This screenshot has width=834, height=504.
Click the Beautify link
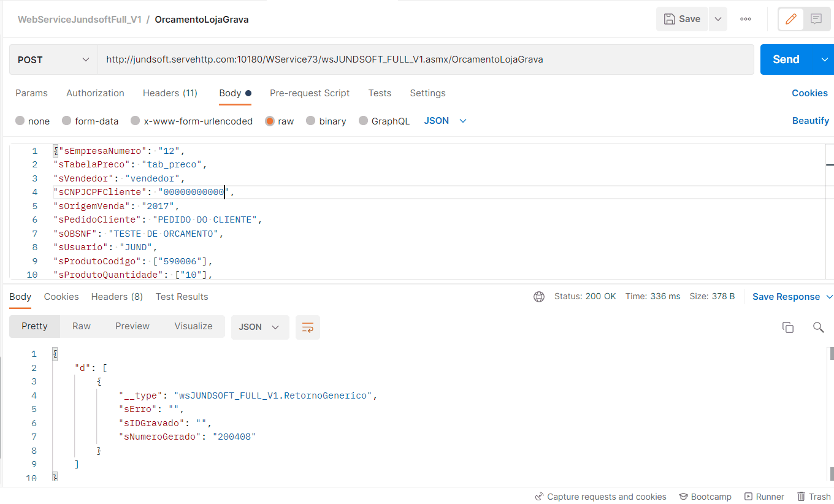(x=810, y=121)
